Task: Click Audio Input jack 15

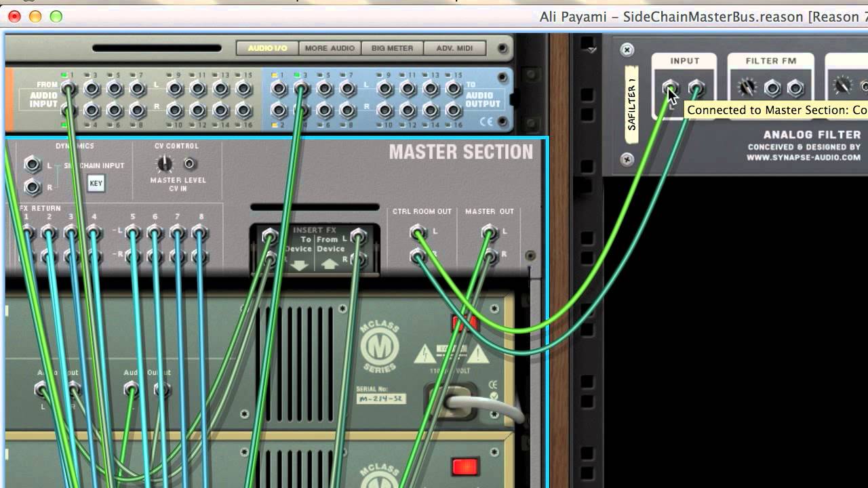Action: coord(244,88)
